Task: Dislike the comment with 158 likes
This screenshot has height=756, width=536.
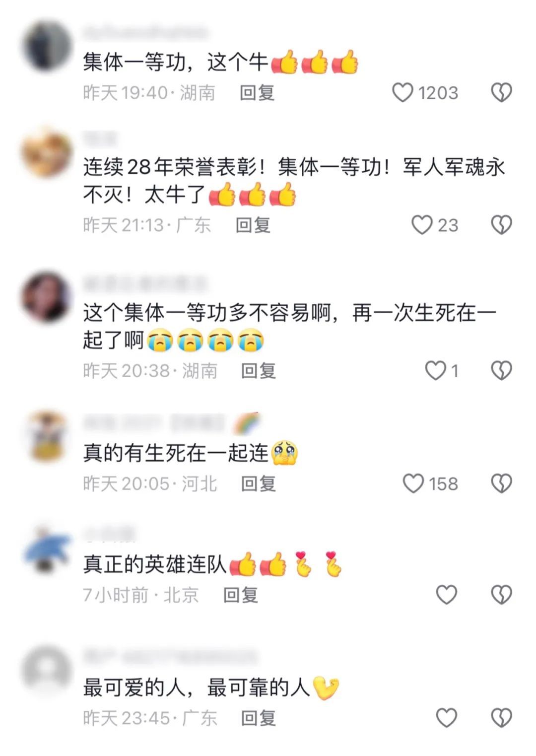Action: click(x=501, y=483)
